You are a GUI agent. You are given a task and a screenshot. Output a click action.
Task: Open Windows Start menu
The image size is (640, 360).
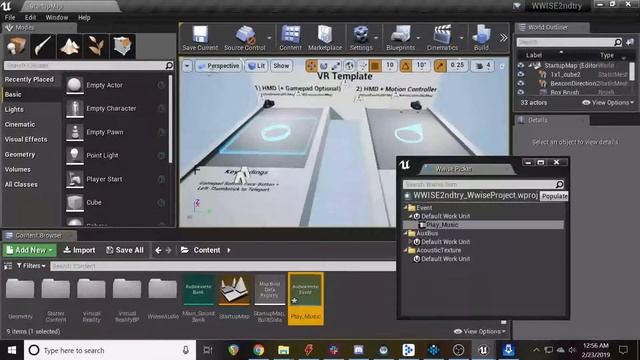pos(12,350)
